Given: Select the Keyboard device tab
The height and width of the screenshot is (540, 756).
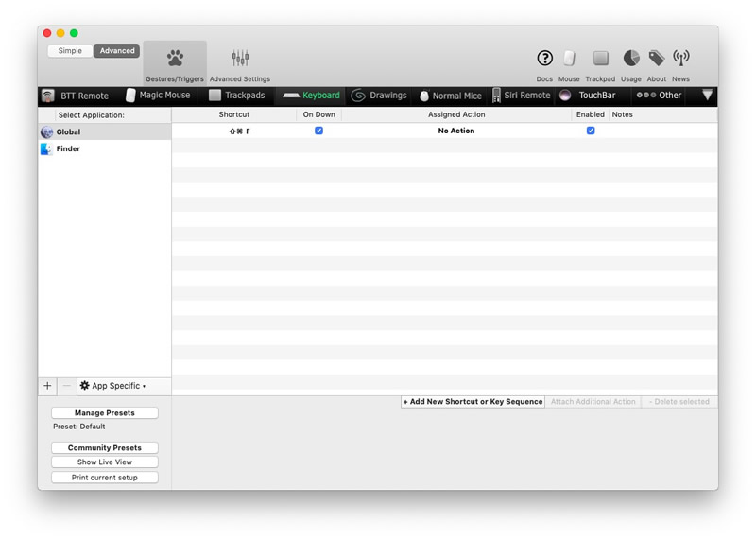Looking at the screenshot, I should click(312, 96).
